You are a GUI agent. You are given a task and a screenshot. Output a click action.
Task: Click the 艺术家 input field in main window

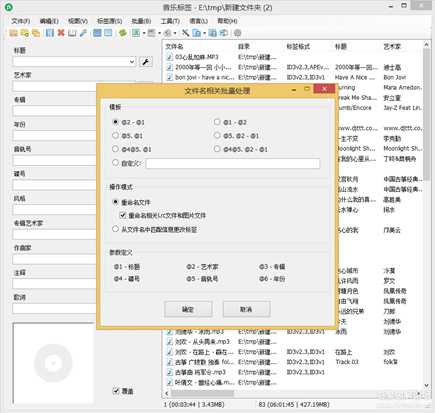[54, 86]
